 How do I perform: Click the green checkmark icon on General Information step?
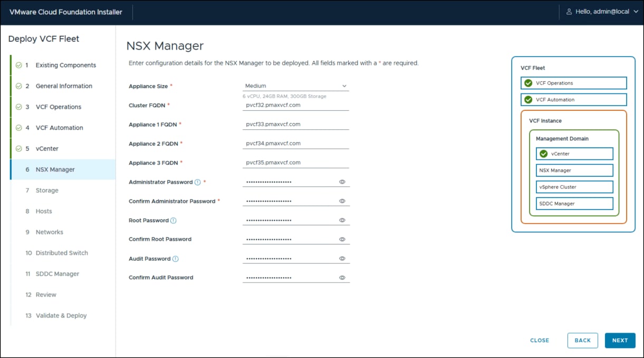[x=18, y=86]
